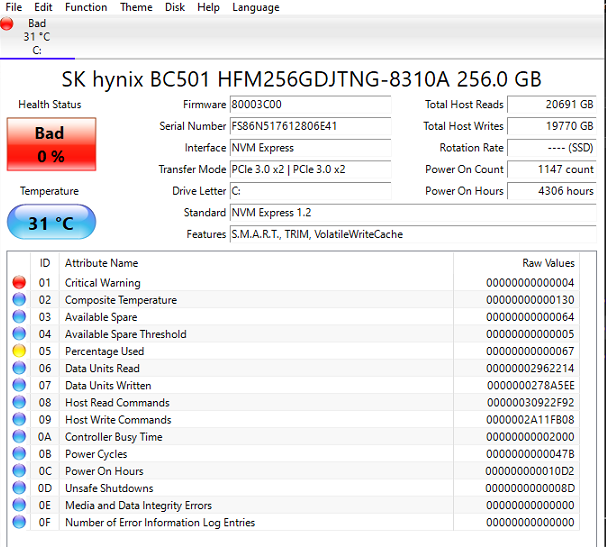Screen dimensions: 606x547
Task: Open the Theme menu
Action: tap(136, 7)
